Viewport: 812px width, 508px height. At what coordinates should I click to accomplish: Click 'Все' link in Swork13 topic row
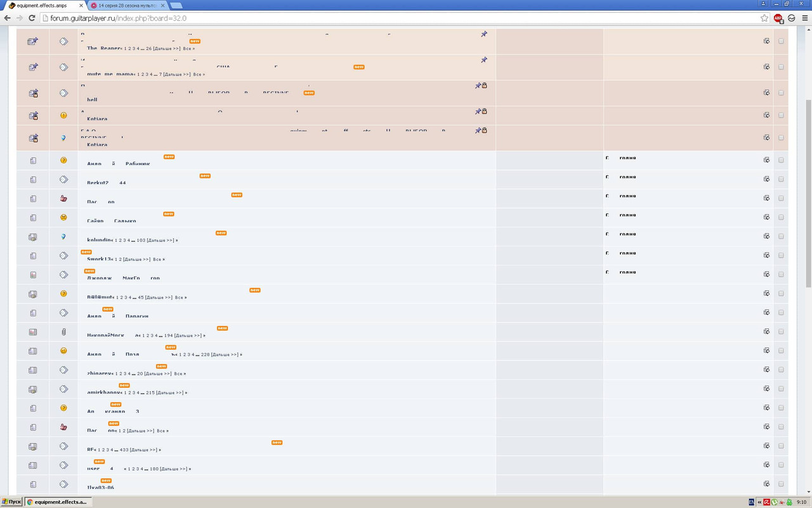coord(157,260)
